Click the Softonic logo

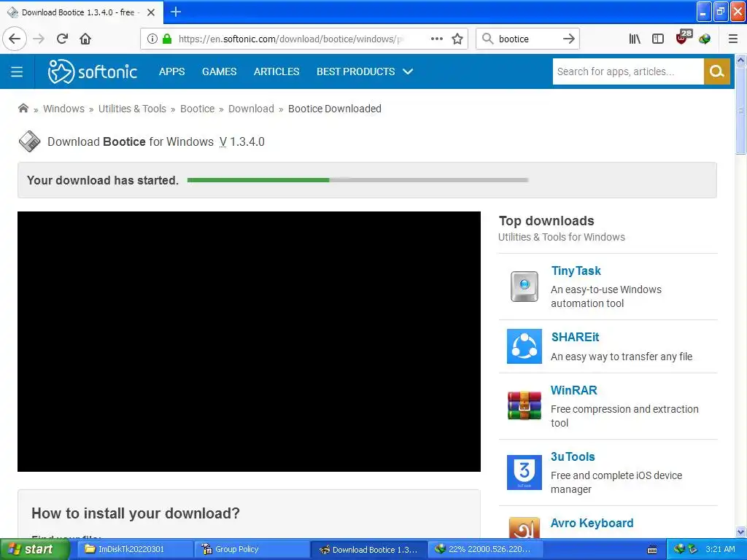(93, 71)
